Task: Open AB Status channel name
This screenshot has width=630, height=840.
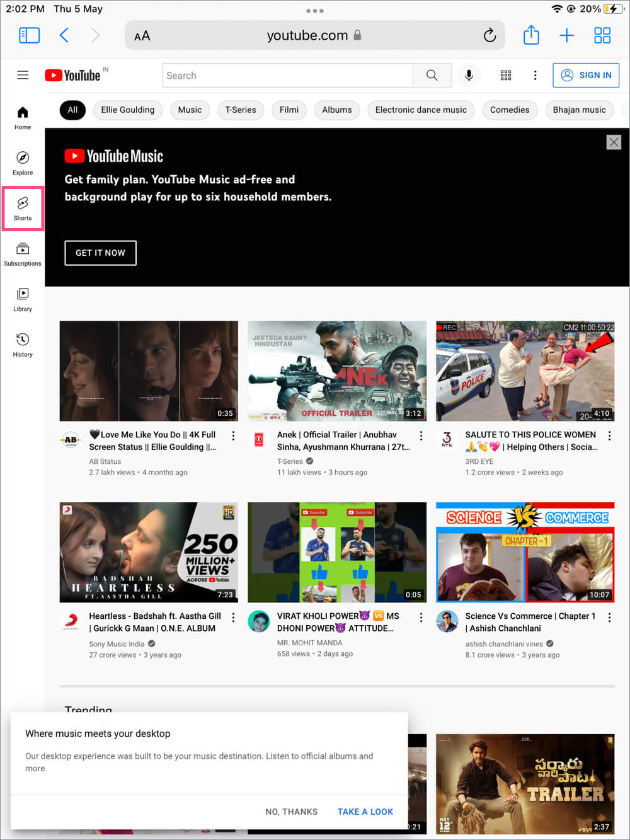Action: [105, 461]
